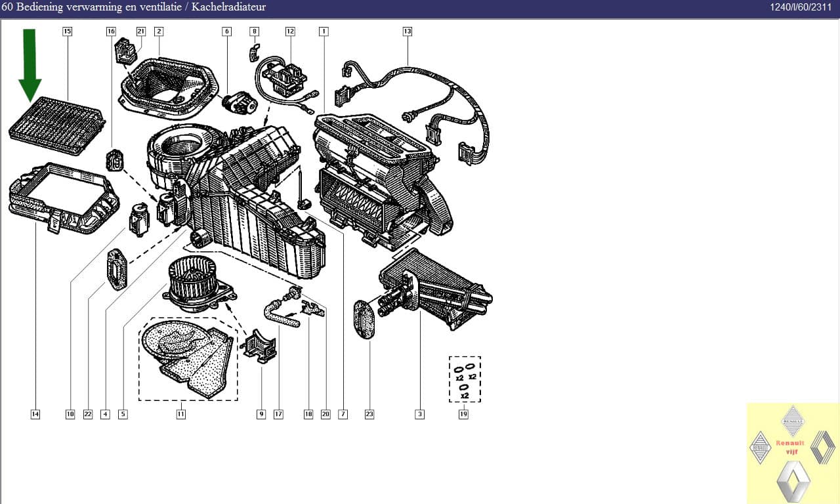Click part number label 14
The image size is (840, 504).
(x=35, y=414)
